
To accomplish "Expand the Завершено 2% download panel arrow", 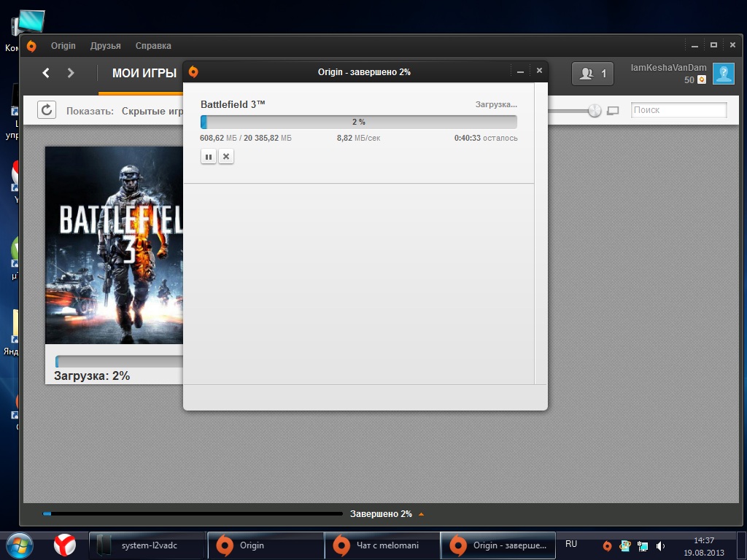I will point(421,514).
